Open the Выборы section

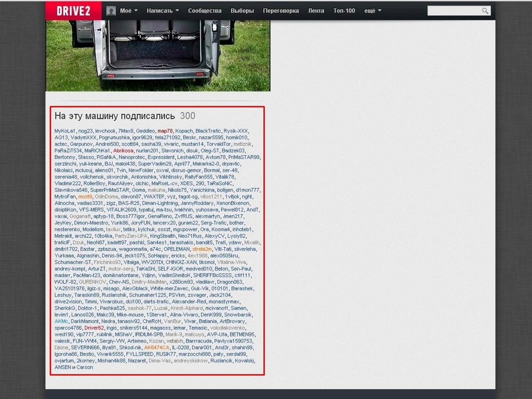[x=242, y=11]
